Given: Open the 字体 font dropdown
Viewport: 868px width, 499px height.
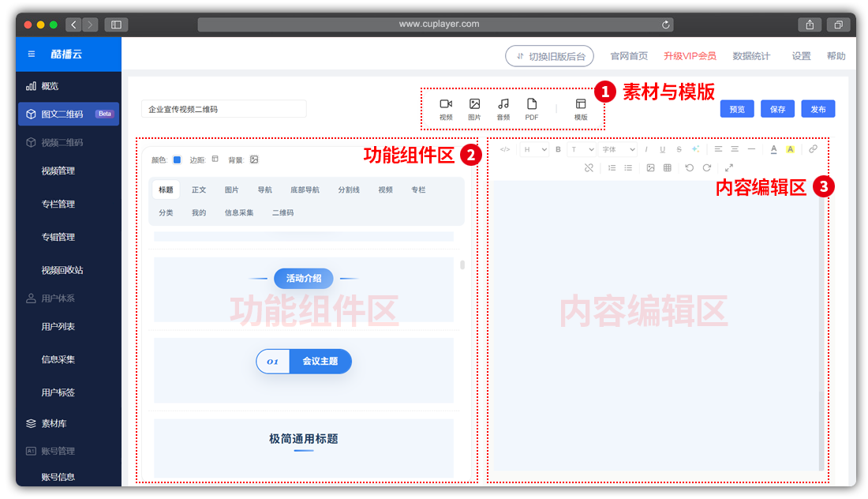Looking at the screenshot, I should coord(618,149).
